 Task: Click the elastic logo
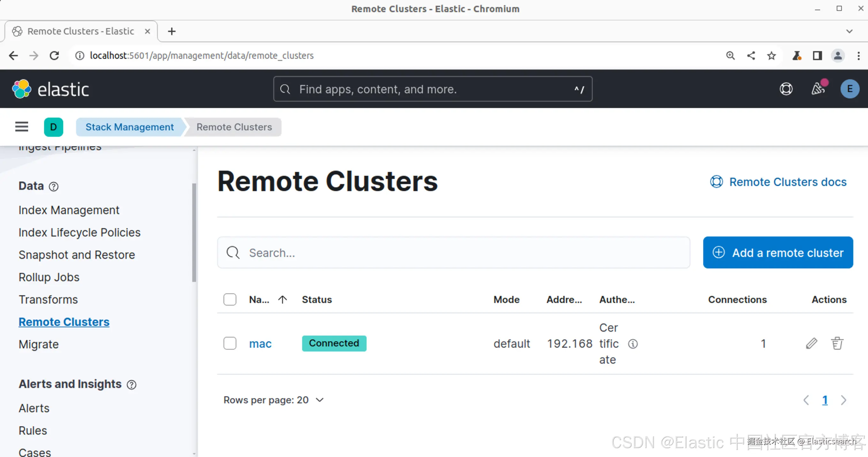click(50, 89)
